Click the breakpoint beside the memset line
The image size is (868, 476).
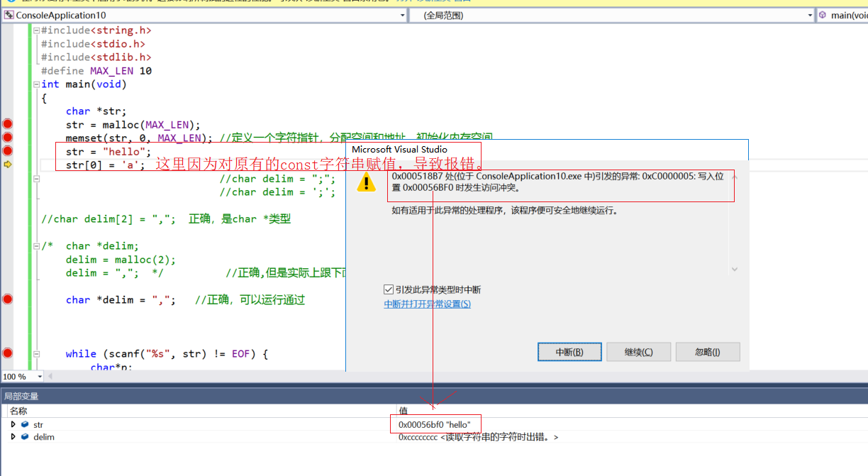pos(7,137)
